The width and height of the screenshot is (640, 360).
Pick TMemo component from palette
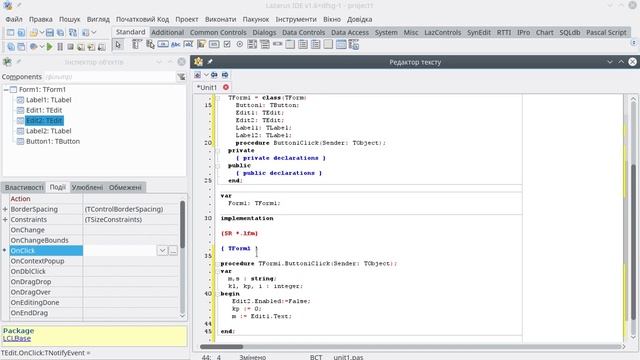point(201,44)
